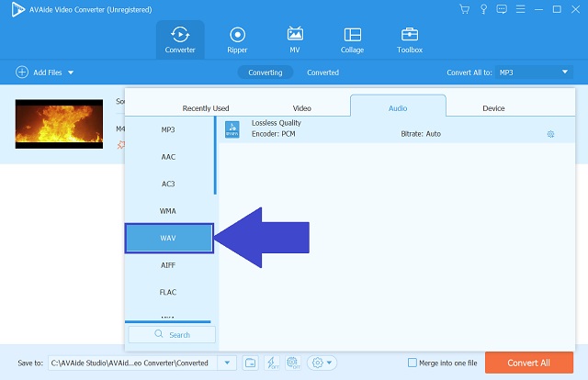Click the AVAide app logo
The image size is (588, 380).
[x=17, y=9]
